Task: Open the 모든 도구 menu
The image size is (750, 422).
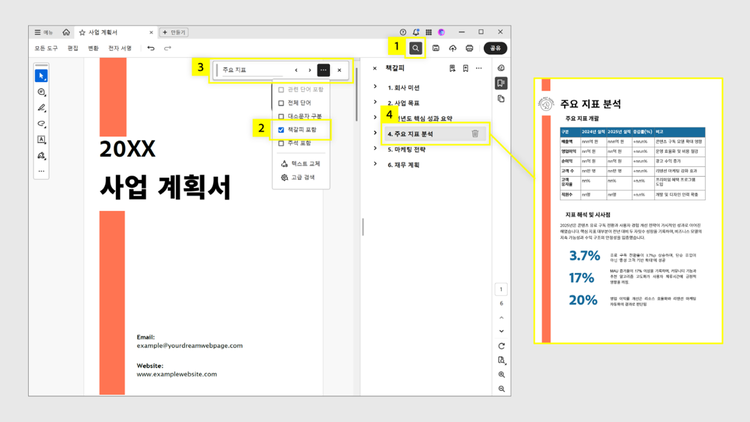Action: coord(46,48)
